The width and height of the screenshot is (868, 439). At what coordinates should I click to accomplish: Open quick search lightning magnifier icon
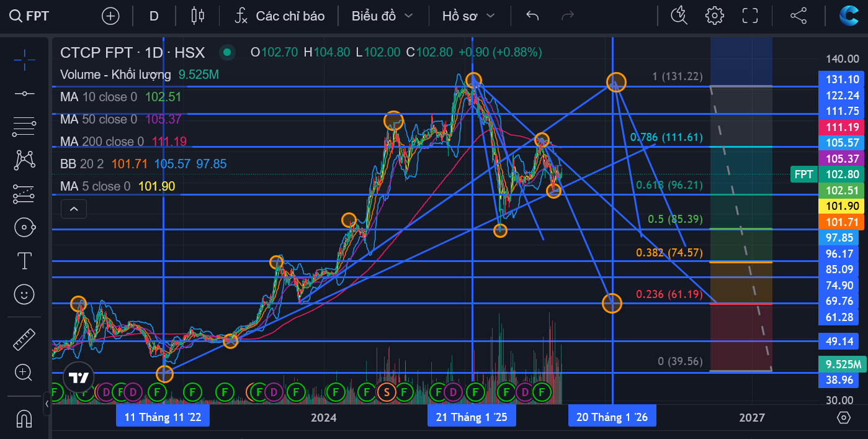(680, 16)
